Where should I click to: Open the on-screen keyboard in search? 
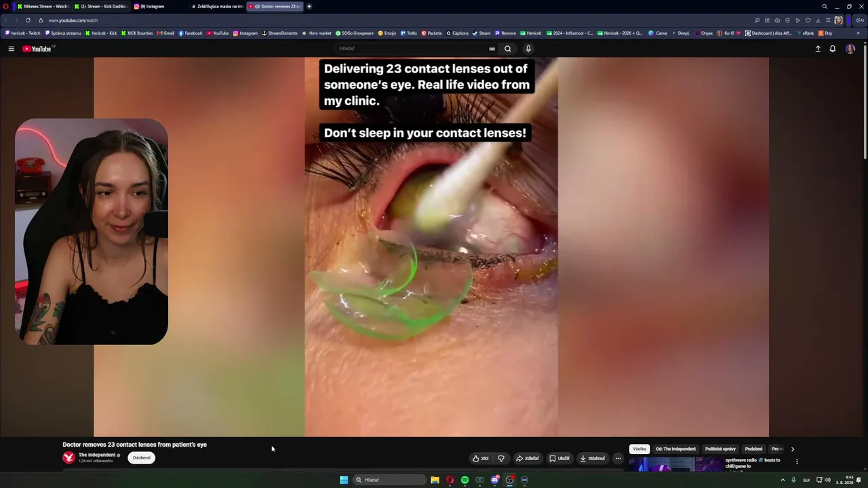pos(492,49)
